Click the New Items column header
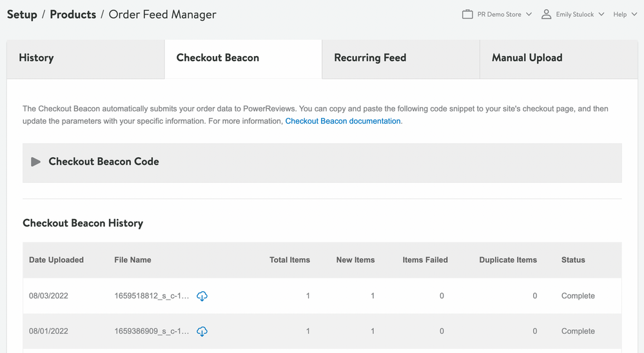 [x=355, y=260]
